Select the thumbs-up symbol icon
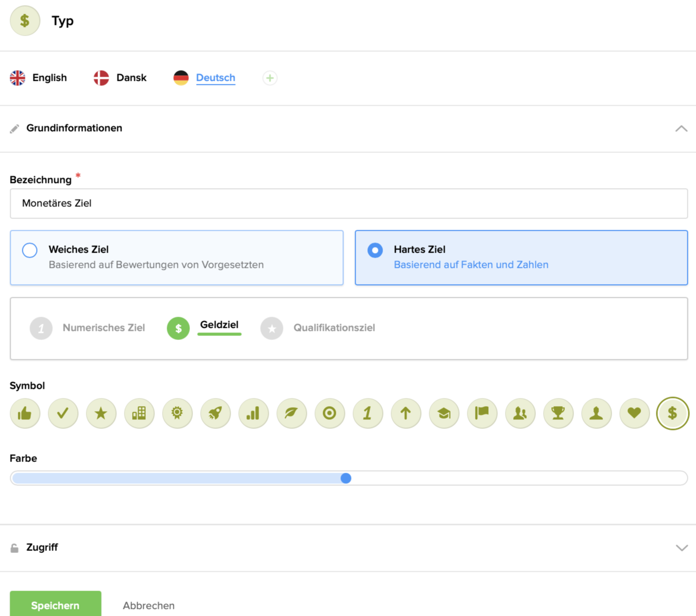The height and width of the screenshot is (616, 696). point(25,413)
